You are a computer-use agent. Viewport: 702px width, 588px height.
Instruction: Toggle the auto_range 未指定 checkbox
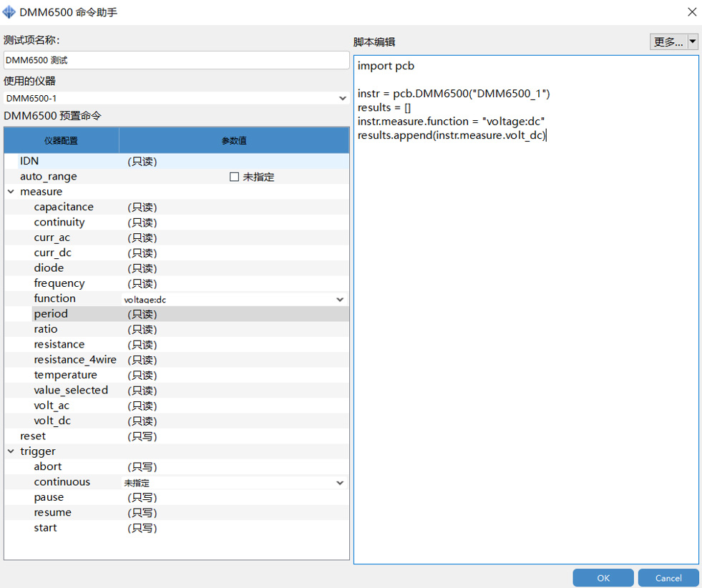click(x=234, y=177)
